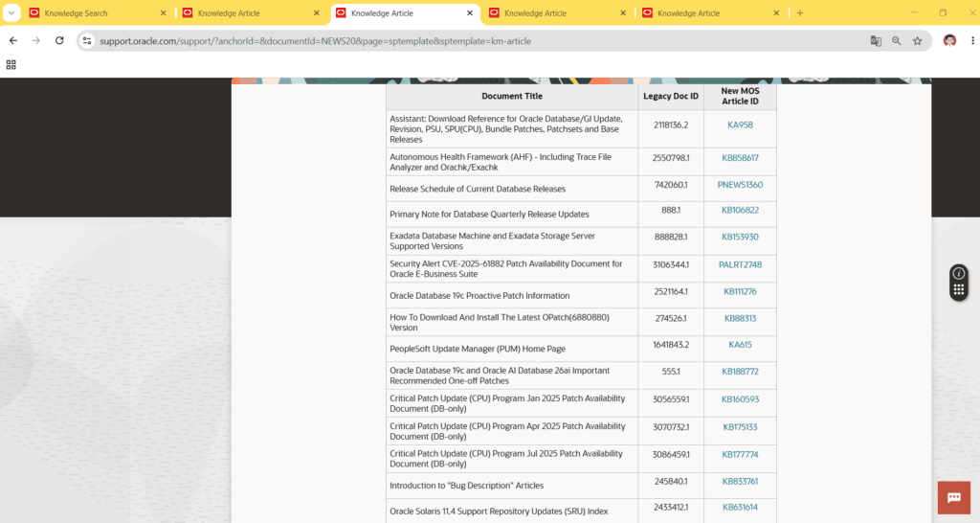Open article link KB631614
980x523 pixels.
pyautogui.click(x=740, y=508)
